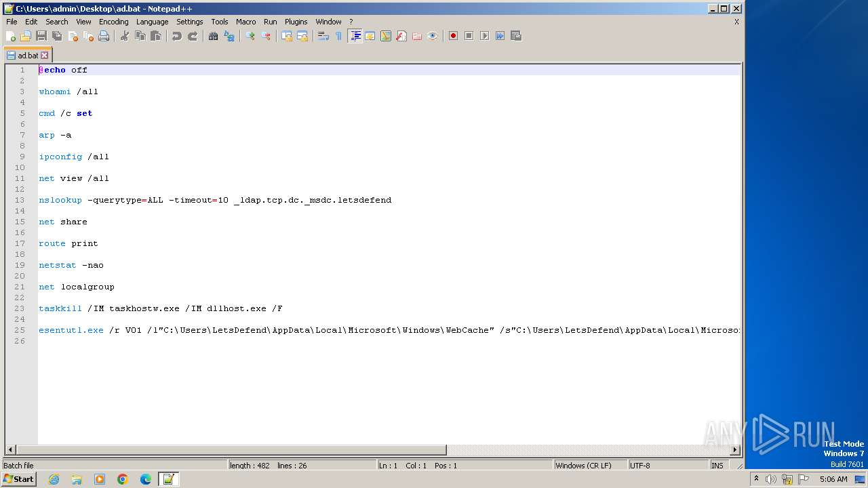The width and height of the screenshot is (868, 488).
Task: Open the user-defined language icon
Action: coord(370,36)
